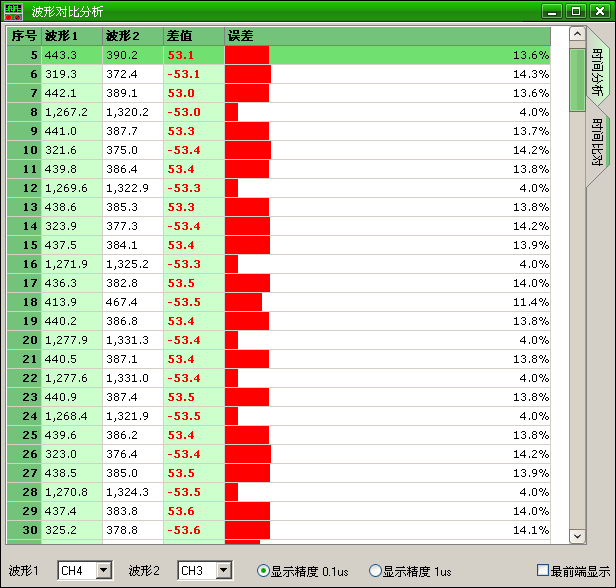Maximize the 波形对比分析 window
This screenshot has height=588, width=616.
(x=576, y=11)
